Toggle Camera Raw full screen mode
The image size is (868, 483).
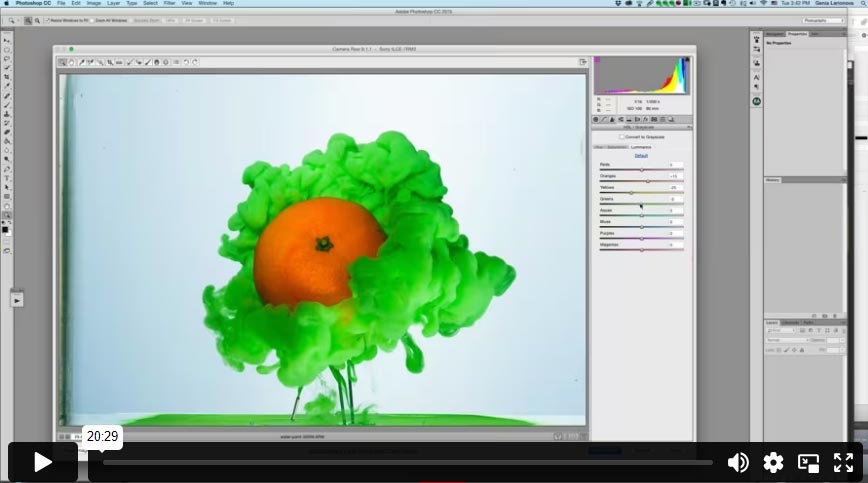(583, 62)
